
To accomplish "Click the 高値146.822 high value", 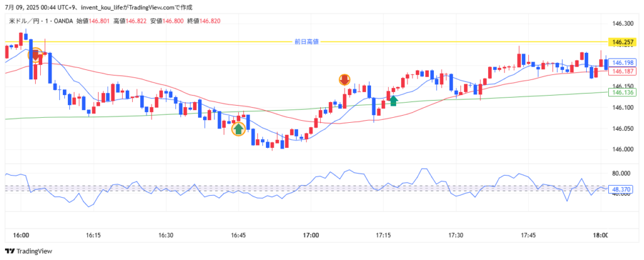I will pyautogui.click(x=130, y=21).
